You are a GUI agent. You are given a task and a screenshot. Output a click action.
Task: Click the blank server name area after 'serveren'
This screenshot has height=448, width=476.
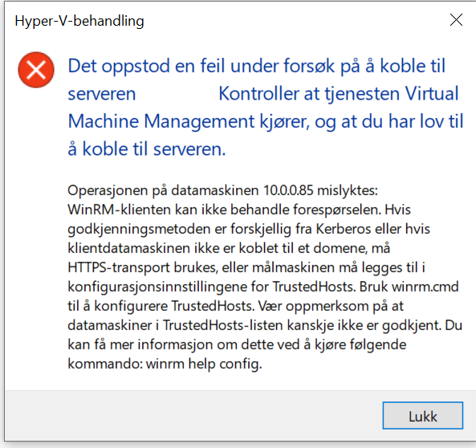[x=177, y=94]
